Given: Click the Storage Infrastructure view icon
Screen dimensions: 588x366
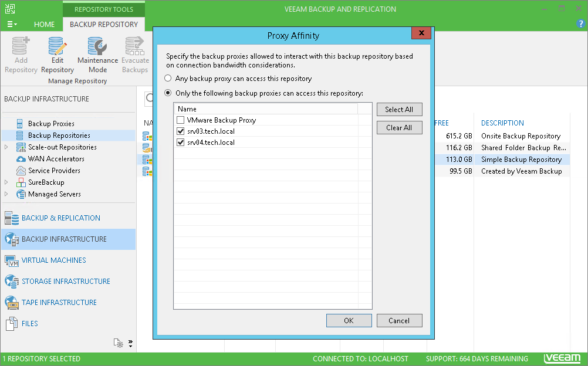Looking at the screenshot, I should [12, 282].
